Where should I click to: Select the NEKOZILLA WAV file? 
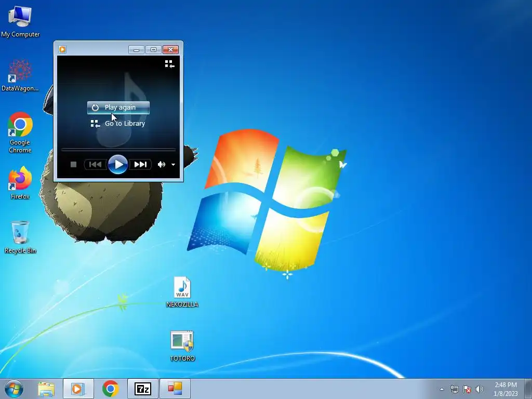pyautogui.click(x=182, y=292)
